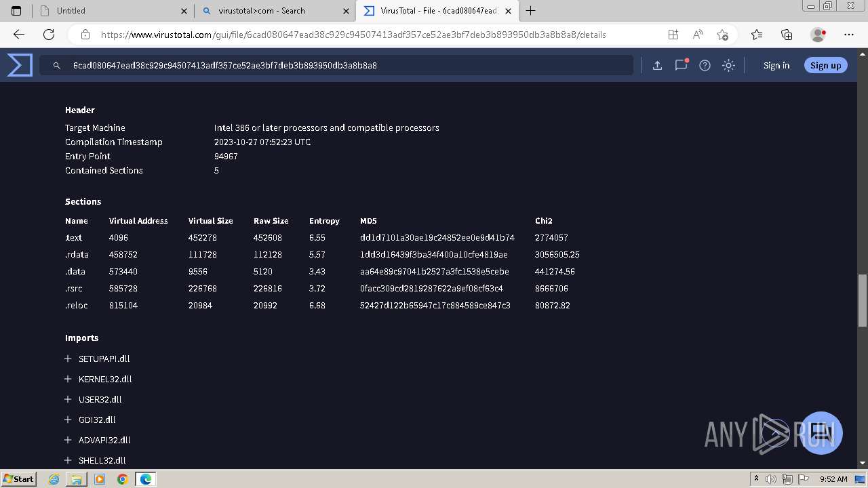
Task: Add this page to favorites star
Action: click(722, 35)
